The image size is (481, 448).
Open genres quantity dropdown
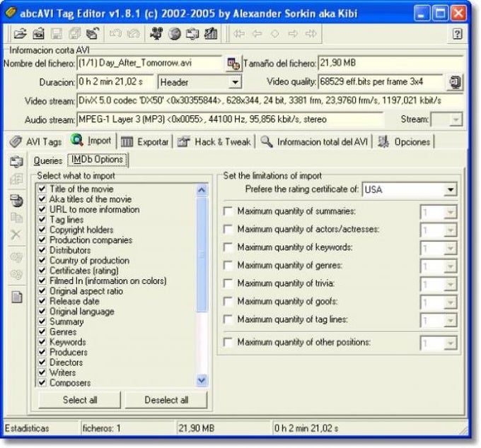pyautogui.click(x=450, y=266)
